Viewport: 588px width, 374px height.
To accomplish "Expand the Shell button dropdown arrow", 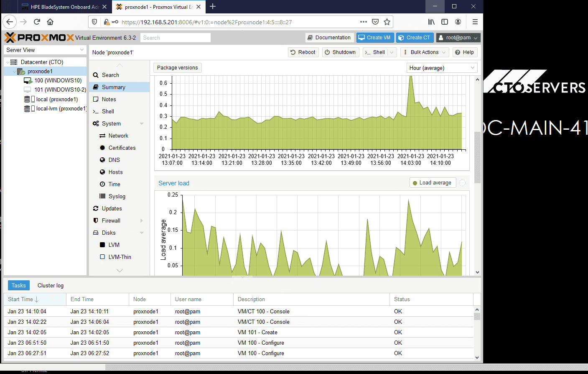I will (392, 52).
